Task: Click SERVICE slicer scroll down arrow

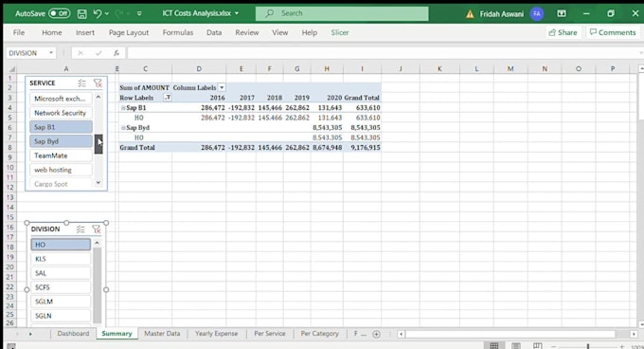Action: coord(98,182)
